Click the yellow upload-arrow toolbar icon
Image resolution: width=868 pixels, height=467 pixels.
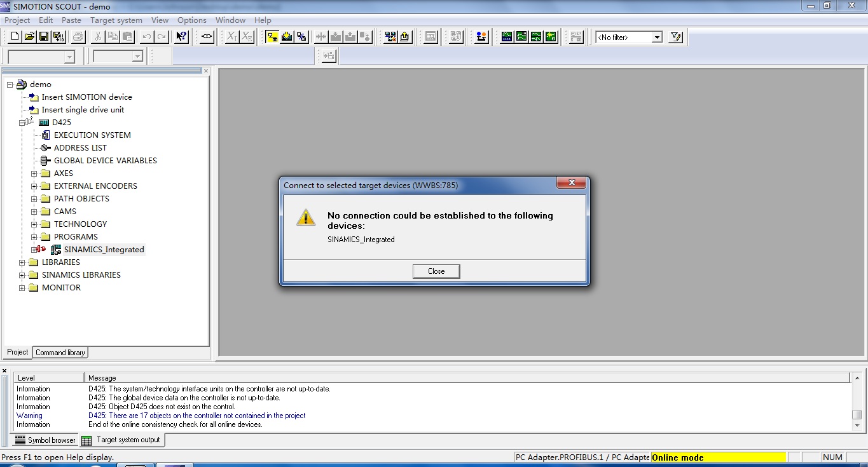coord(405,37)
